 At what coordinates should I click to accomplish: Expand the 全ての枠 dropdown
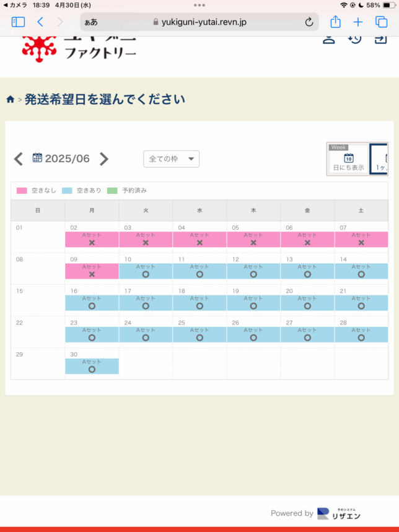[171, 159]
